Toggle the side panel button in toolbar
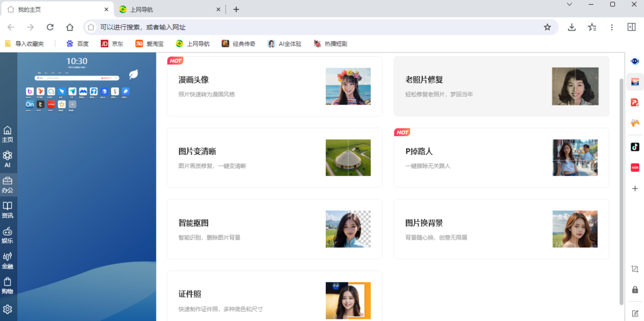Image resolution: width=644 pixels, height=321 pixels. pos(632,27)
